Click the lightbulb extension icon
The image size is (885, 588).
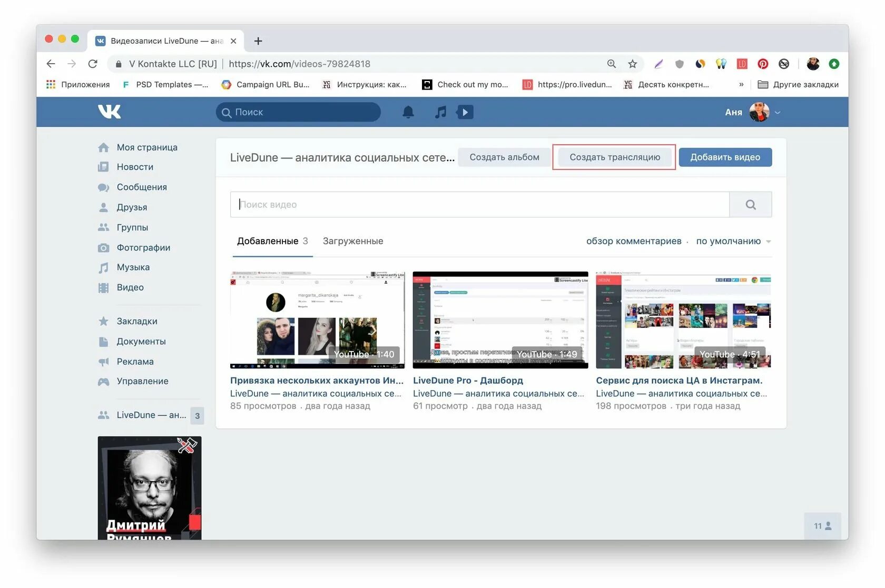[721, 64]
